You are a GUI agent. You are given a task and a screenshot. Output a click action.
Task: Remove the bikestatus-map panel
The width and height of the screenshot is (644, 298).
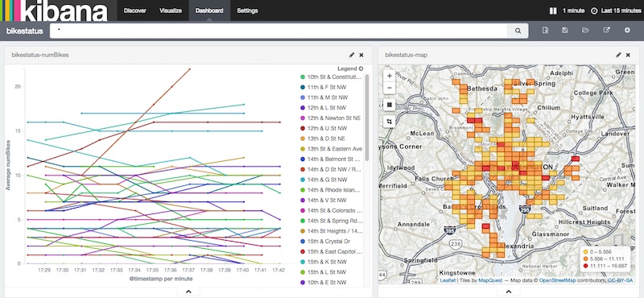[628, 55]
